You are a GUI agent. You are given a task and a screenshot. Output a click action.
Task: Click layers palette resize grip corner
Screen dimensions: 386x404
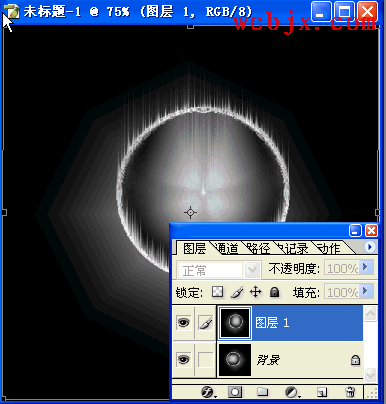(x=371, y=392)
